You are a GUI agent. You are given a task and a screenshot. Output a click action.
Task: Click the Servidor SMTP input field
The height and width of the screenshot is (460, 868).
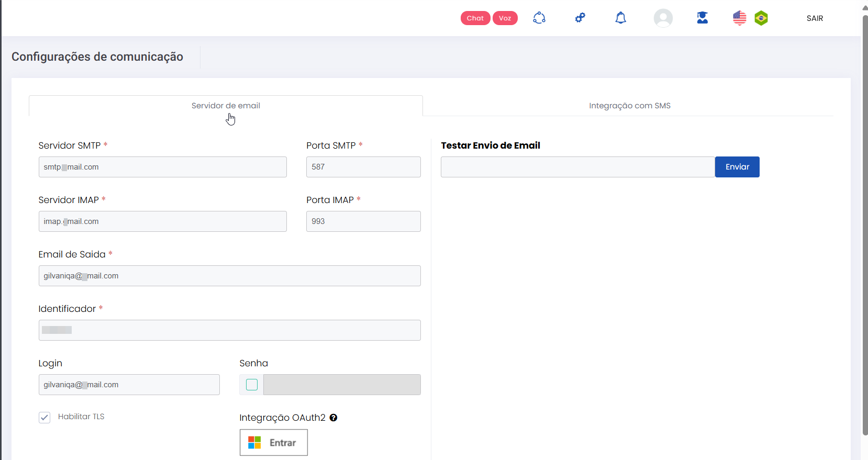coord(162,167)
